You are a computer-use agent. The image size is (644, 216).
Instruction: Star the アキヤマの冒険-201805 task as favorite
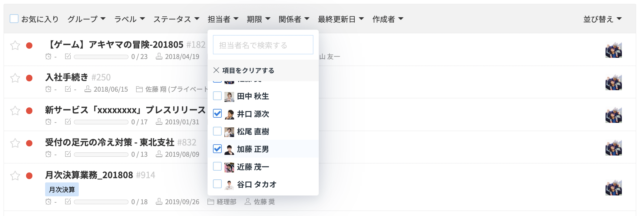pos(15,45)
